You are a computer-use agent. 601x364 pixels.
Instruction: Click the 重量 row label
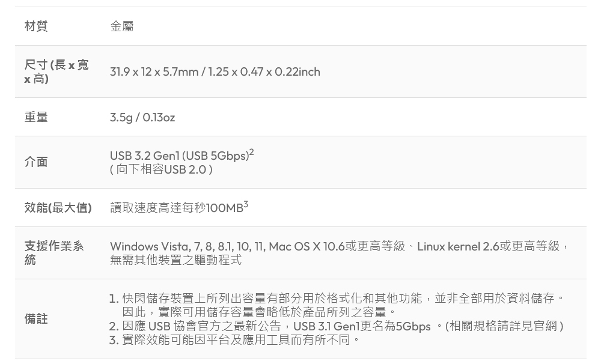36,117
